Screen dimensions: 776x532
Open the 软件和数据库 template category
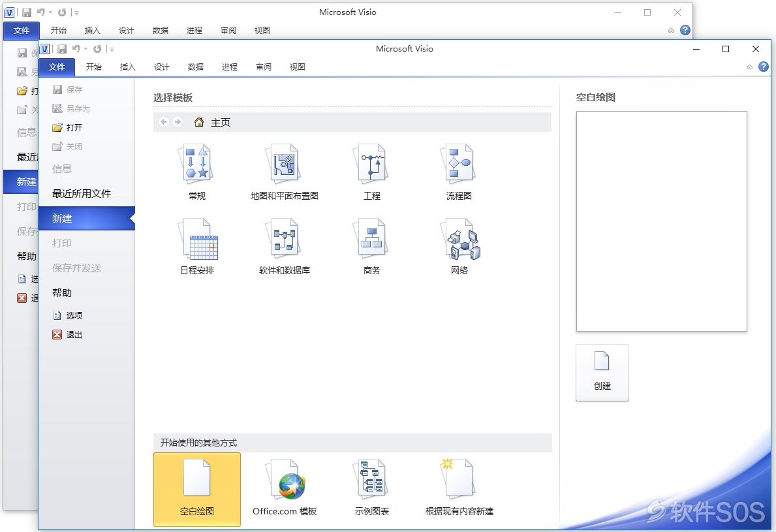[285, 246]
